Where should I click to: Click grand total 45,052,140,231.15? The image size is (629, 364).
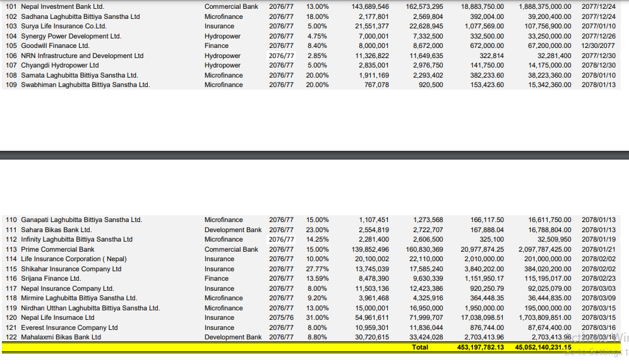coord(543,347)
